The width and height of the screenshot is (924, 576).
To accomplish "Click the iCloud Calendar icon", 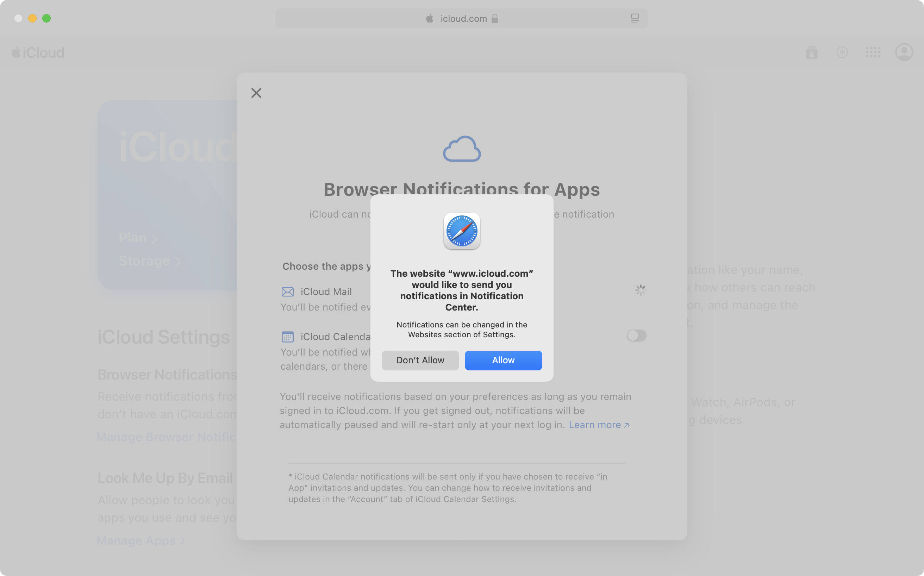I will tap(287, 337).
